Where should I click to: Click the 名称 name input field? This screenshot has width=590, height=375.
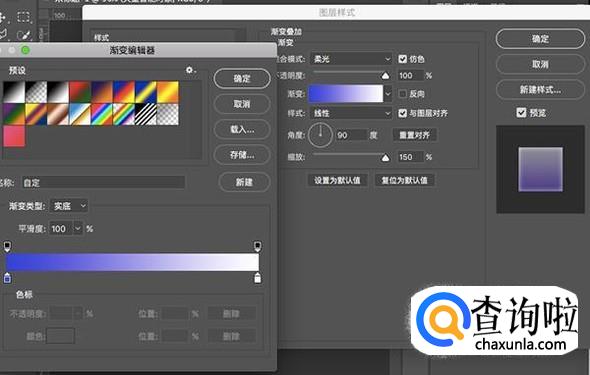(103, 183)
